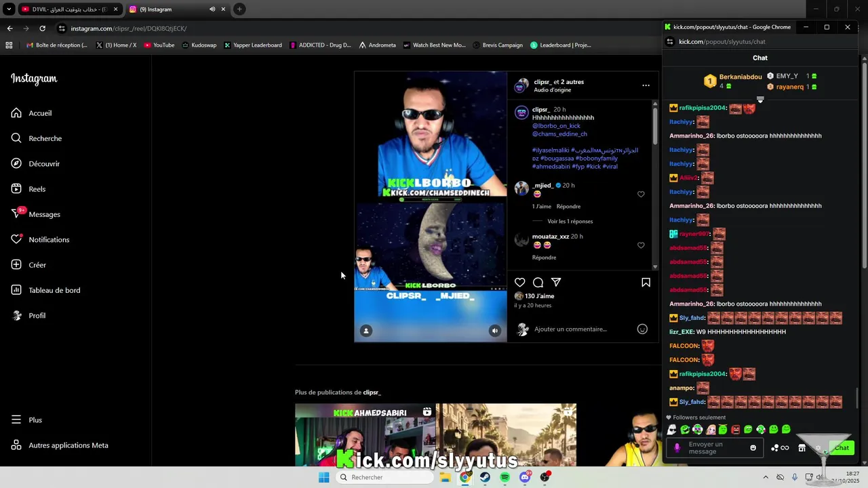Expand the Plus menu in sidebar
This screenshot has width=868, height=488.
click(x=26, y=420)
